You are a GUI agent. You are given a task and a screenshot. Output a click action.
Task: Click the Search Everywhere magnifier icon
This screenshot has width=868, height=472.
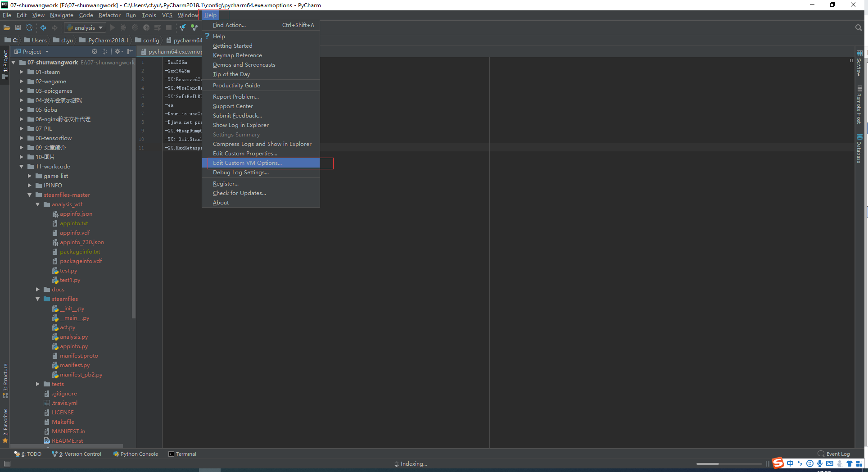858,28
